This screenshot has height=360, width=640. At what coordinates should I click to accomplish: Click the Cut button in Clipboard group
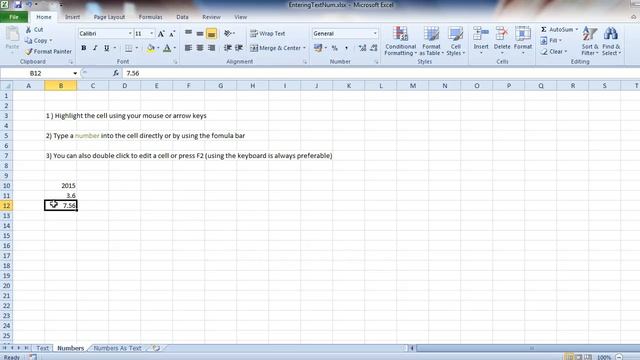(x=34, y=30)
